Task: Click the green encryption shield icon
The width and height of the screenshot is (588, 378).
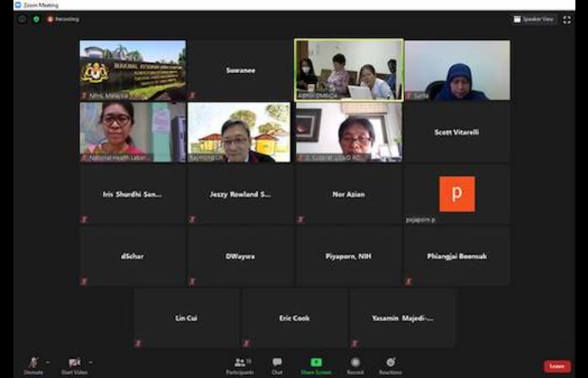Action: (x=36, y=19)
